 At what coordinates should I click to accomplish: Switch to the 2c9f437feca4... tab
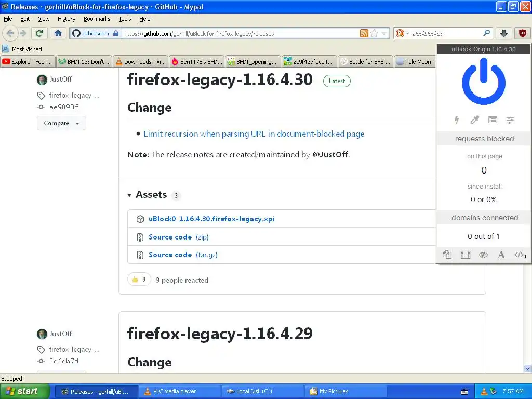tap(310, 61)
